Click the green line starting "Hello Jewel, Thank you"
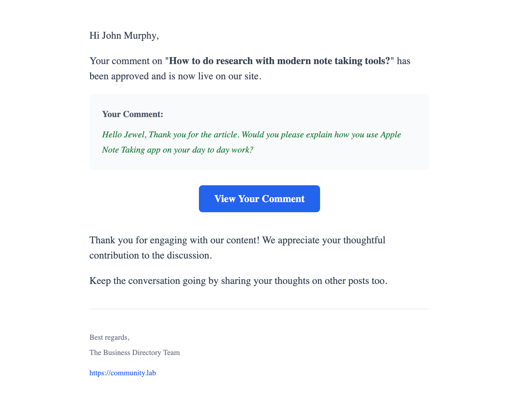Screen dimensions: 512x420 coord(252,135)
